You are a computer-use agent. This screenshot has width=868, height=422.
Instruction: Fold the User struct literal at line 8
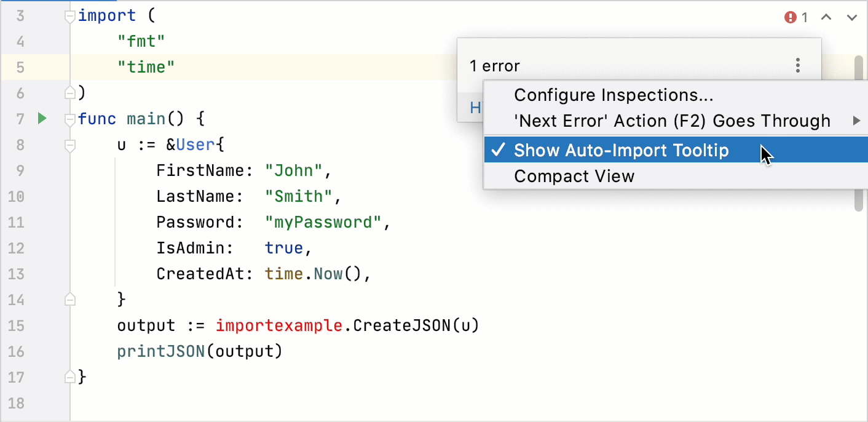[69, 145]
